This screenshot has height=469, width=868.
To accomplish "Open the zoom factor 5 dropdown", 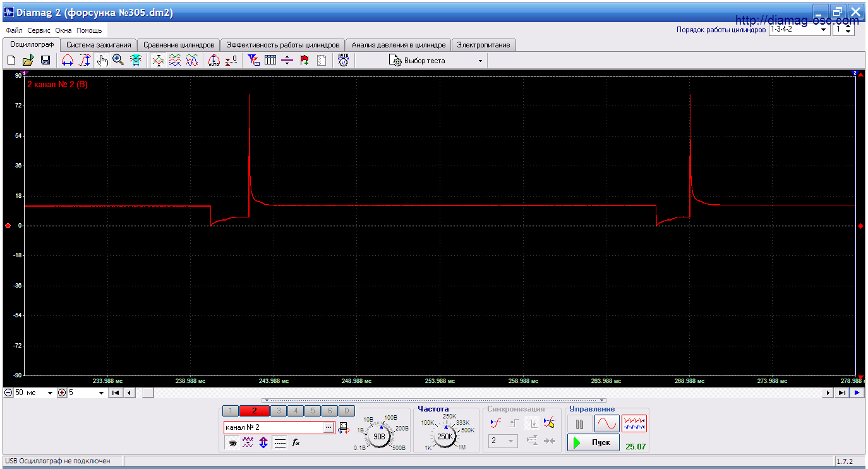I will (x=87, y=393).
